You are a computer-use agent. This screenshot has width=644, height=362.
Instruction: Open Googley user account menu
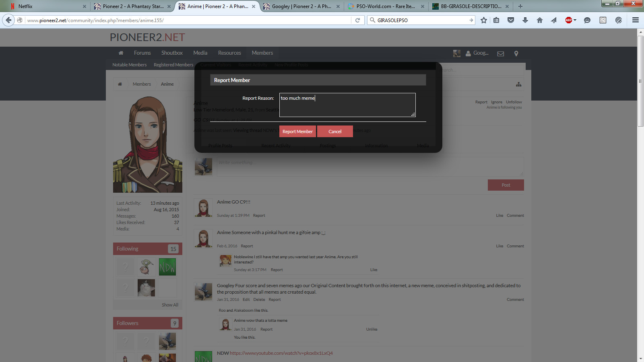(x=477, y=53)
